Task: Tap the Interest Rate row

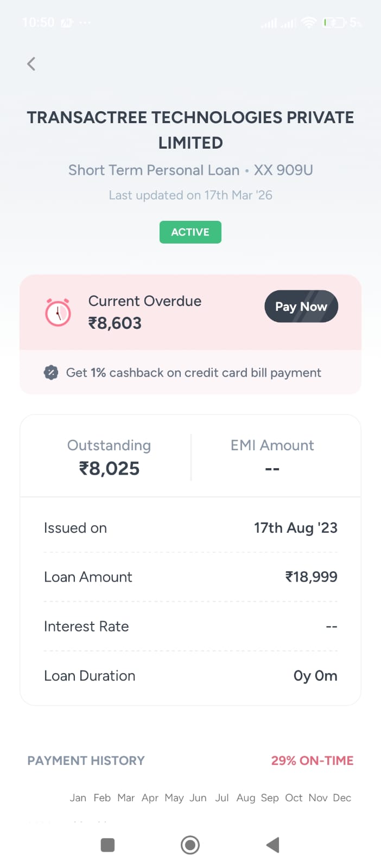Action: coord(190,626)
